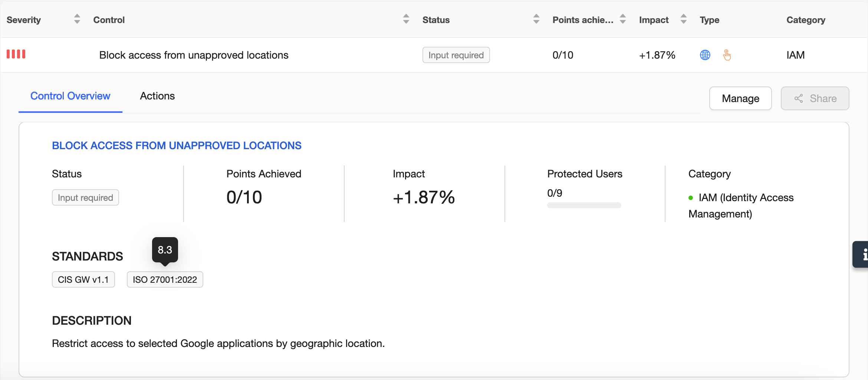Viewport: 868px width, 380px height.
Task: Switch to the Actions tab
Action: pos(157,96)
